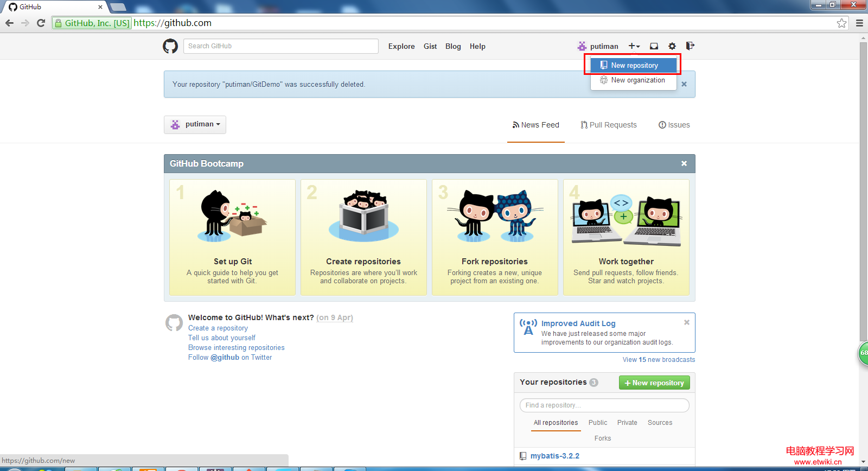The image size is (868, 471).
Task: Select New organization menu entry
Action: click(x=633, y=80)
